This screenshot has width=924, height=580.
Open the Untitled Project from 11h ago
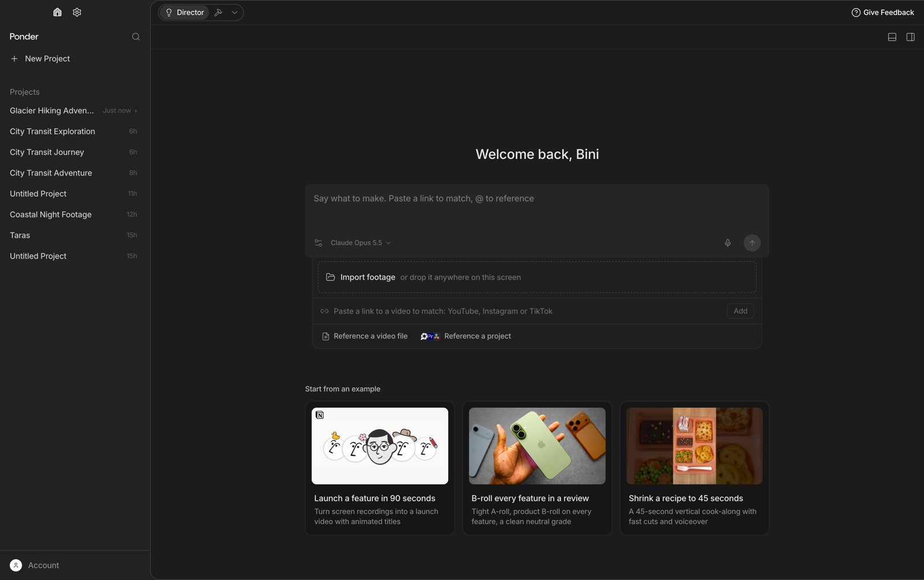74,194
